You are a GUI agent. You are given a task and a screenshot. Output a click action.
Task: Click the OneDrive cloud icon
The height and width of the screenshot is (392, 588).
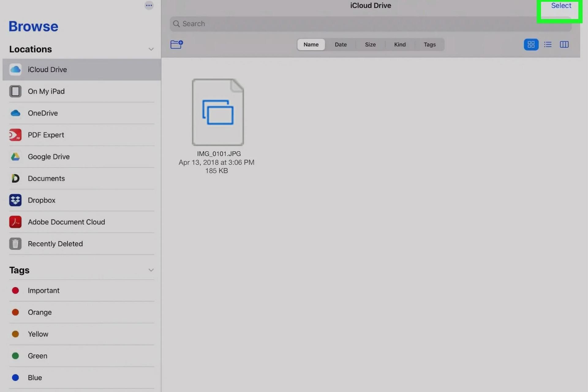pos(15,113)
